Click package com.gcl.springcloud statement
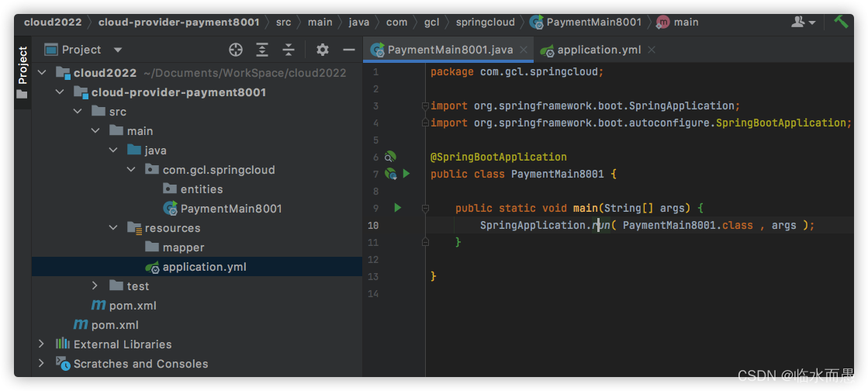Screen dimensions: 868x391 click(517, 72)
